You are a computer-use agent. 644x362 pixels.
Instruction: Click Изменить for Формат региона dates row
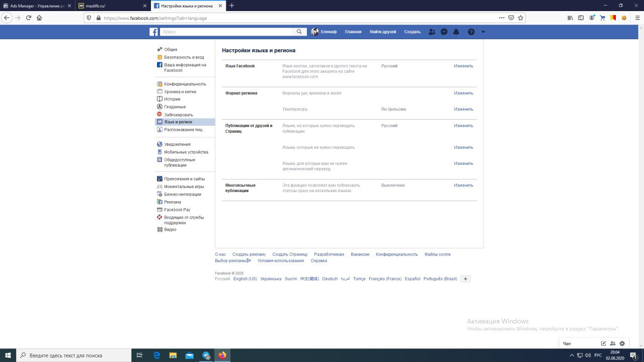(x=463, y=93)
